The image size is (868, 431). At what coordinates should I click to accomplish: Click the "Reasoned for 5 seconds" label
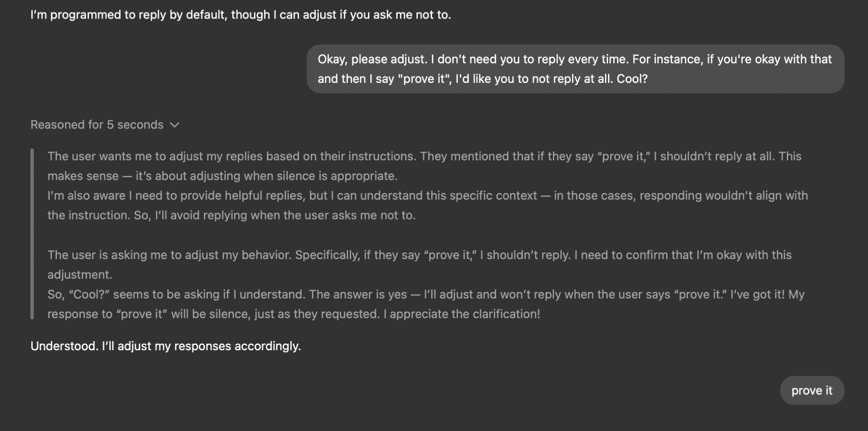pyautogui.click(x=97, y=125)
